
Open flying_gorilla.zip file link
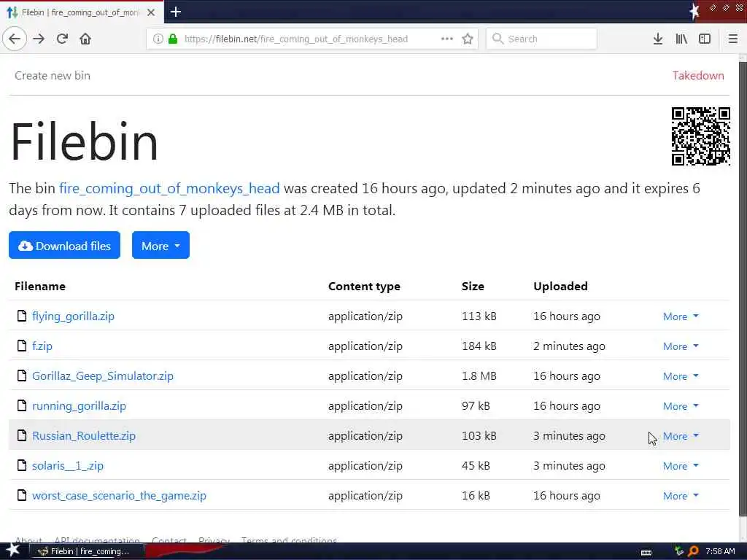click(73, 316)
